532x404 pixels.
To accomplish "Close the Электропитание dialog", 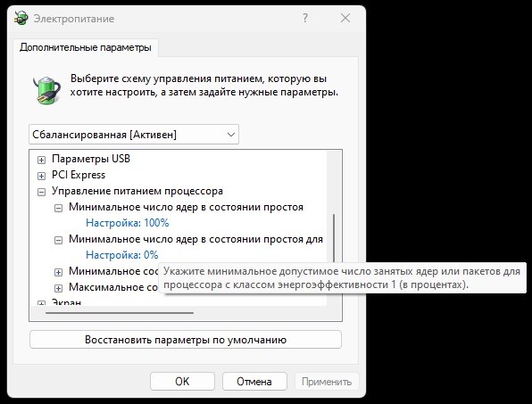I will tap(345, 18).
